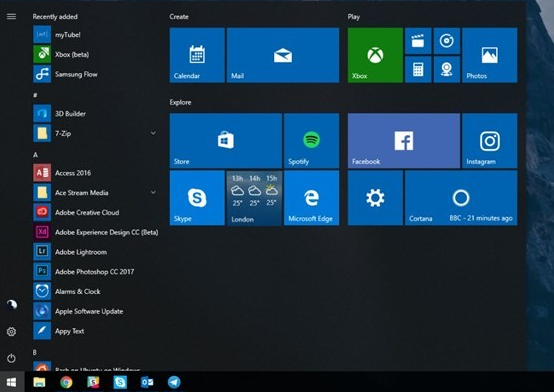Open Adobe Creative Cloud
Viewport: 554px width, 392px height.
point(95,212)
